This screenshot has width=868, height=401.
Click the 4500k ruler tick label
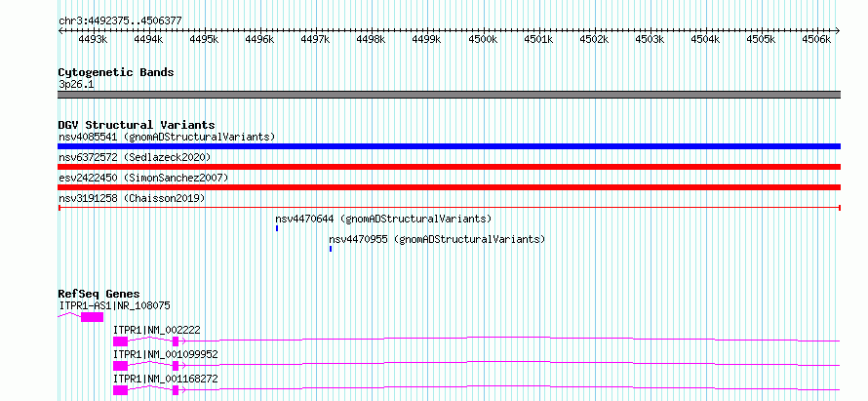tap(483, 39)
